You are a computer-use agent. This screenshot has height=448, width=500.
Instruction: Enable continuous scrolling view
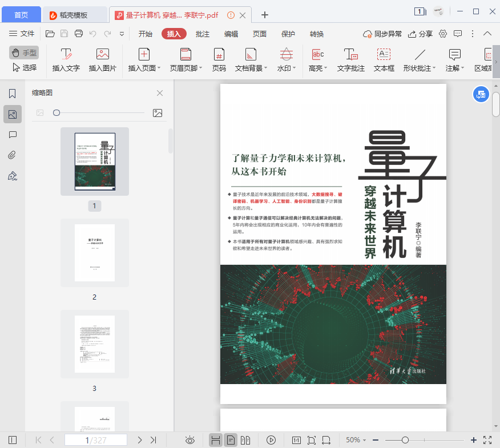point(216,440)
